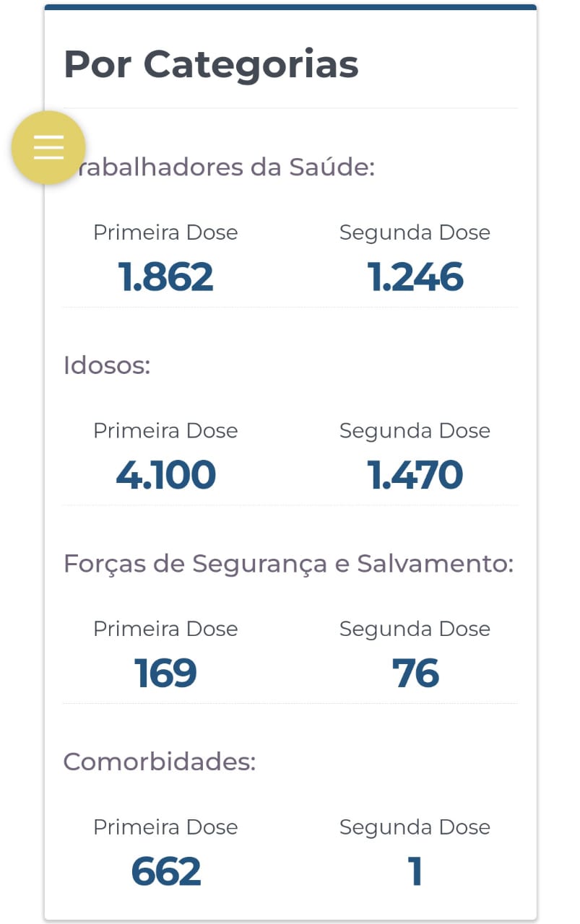Click security forces first dose value 169
The image size is (580, 924).
[x=165, y=674]
